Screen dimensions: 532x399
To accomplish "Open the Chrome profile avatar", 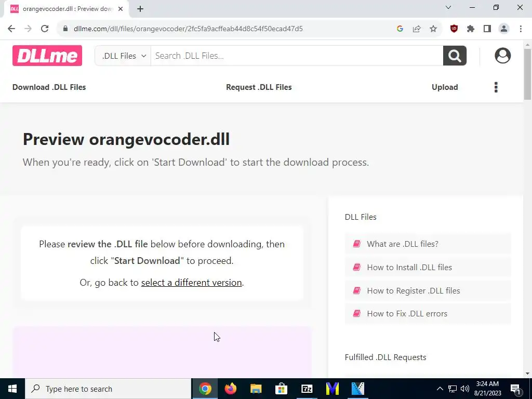I will (x=504, y=29).
